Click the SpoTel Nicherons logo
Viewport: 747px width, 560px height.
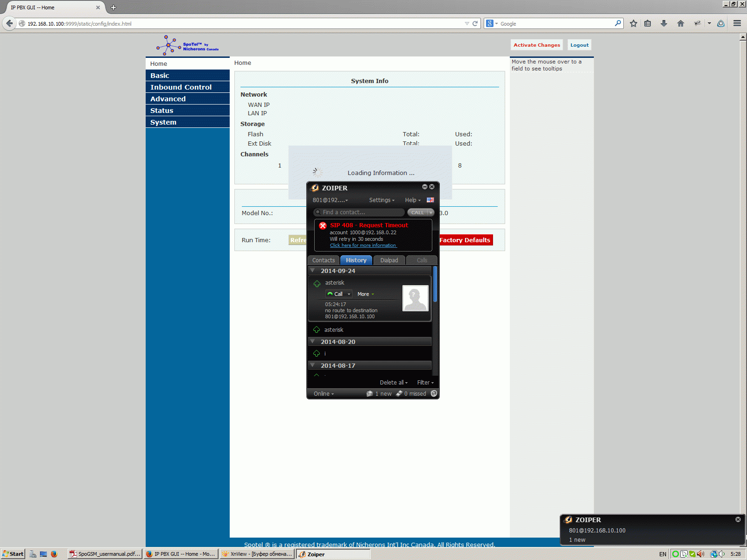pos(187,45)
